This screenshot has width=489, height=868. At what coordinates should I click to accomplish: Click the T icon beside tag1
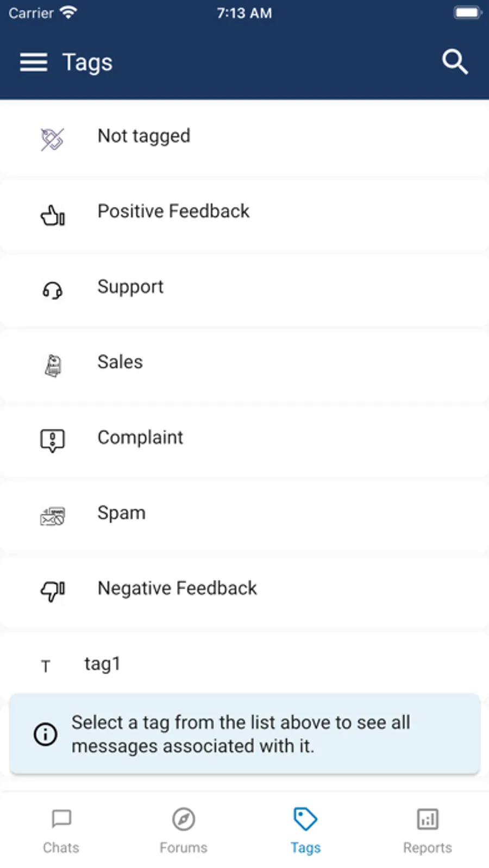(46, 666)
